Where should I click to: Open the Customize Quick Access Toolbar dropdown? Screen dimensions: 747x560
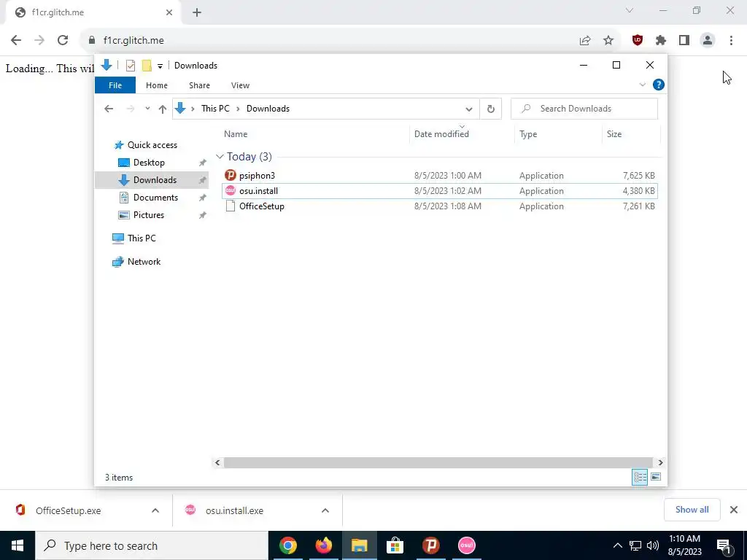pos(160,66)
